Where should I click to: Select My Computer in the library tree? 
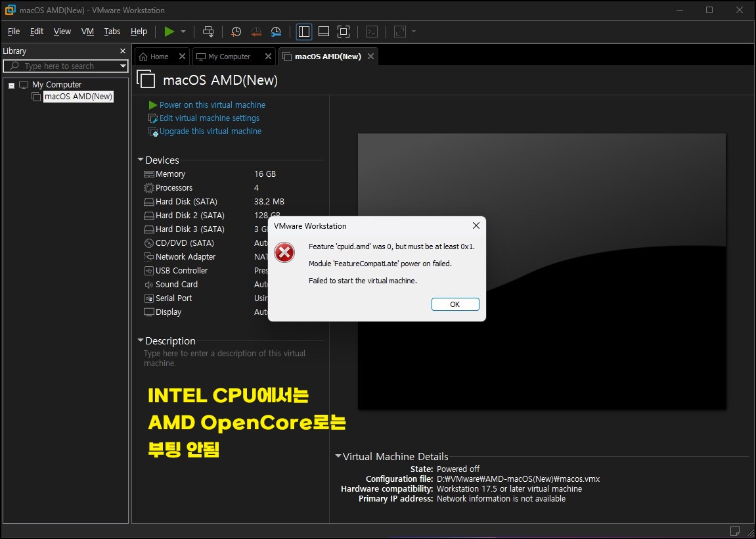pos(56,85)
